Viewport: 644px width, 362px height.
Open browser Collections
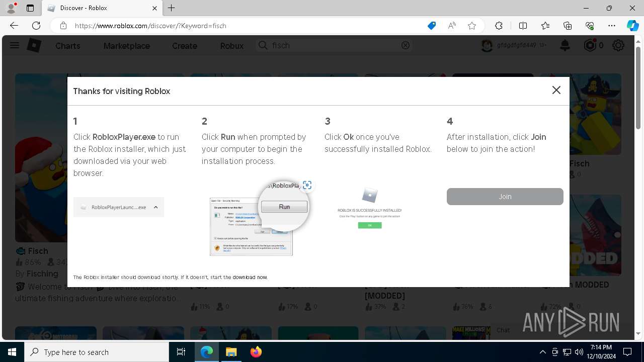tap(568, 26)
